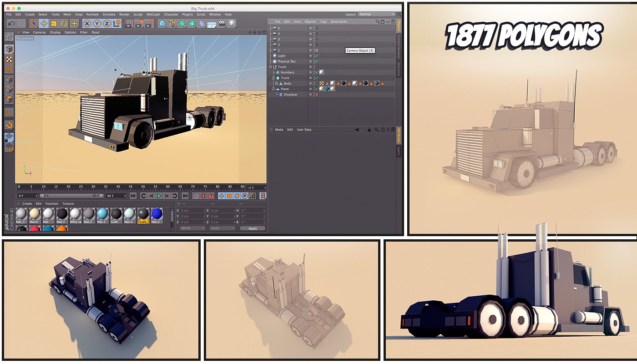Toggle the Light object's enable checkmark
This screenshot has height=364, width=637.
316,56
